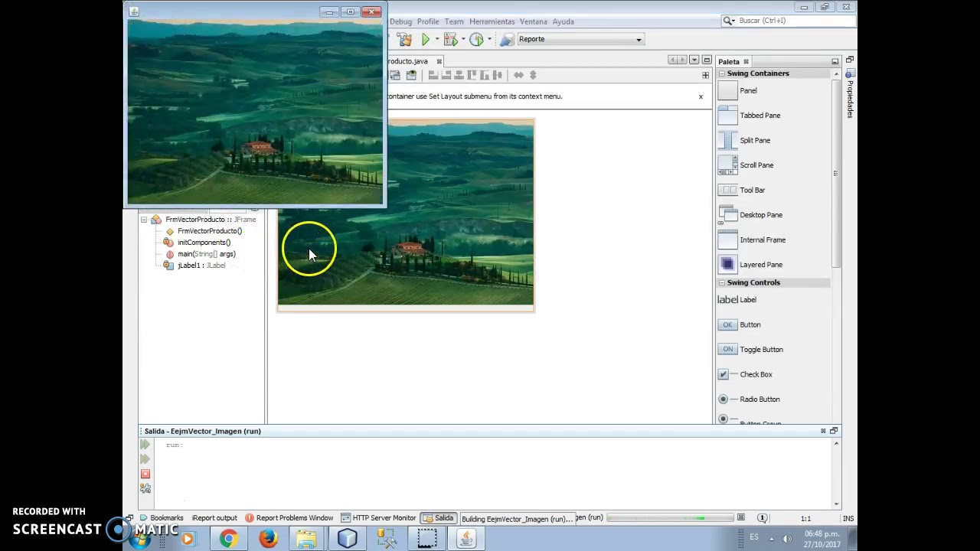Pick the Layered Pane component

[x=750, y=265]
